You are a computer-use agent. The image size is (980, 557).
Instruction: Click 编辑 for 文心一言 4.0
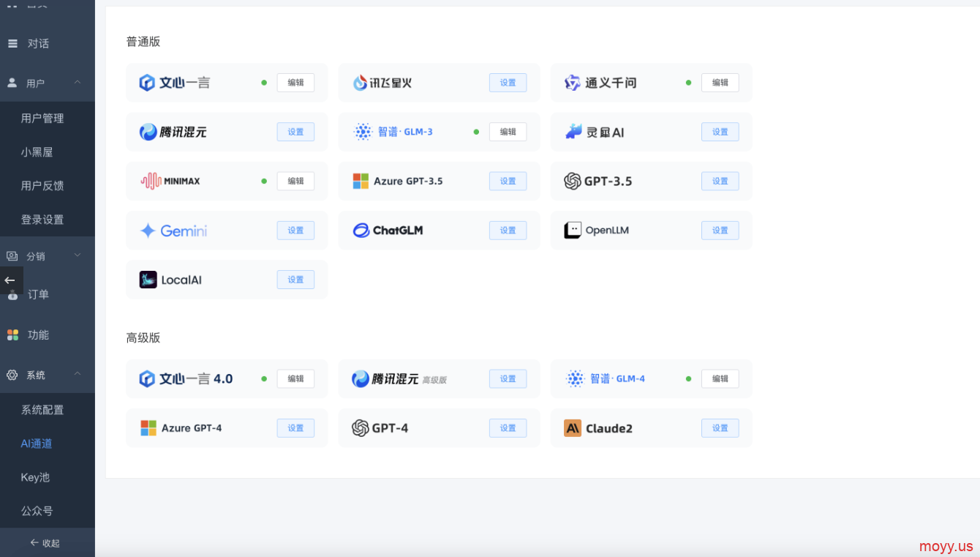pos(295,378)
